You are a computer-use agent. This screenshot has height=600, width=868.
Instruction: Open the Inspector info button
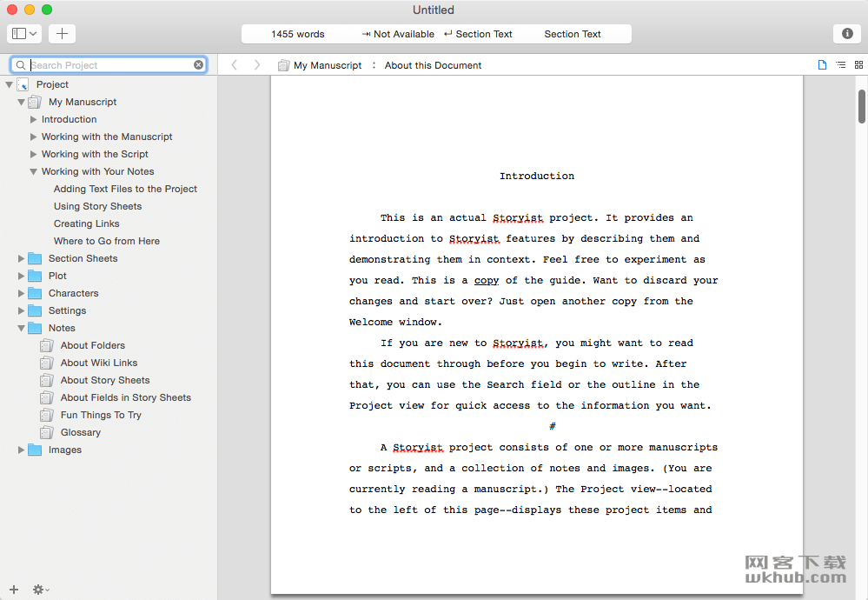847,34
